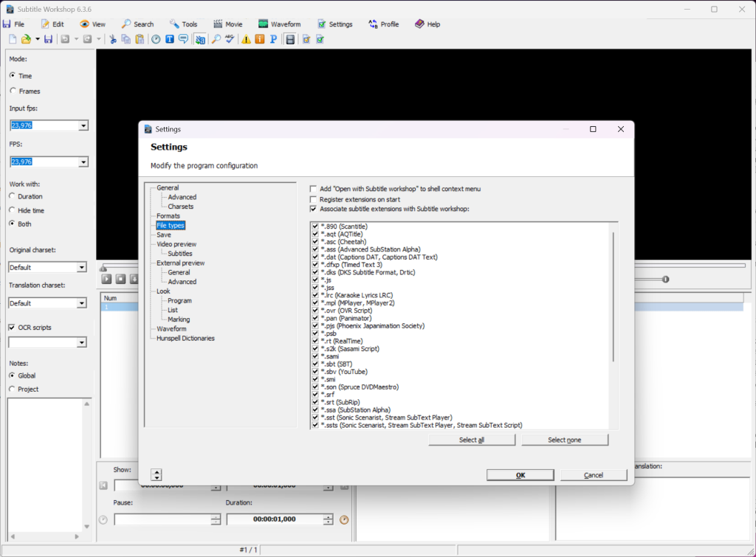
Task: Click OK in Settings dialog
Action: pyautogui.click(x=520, y=475)
